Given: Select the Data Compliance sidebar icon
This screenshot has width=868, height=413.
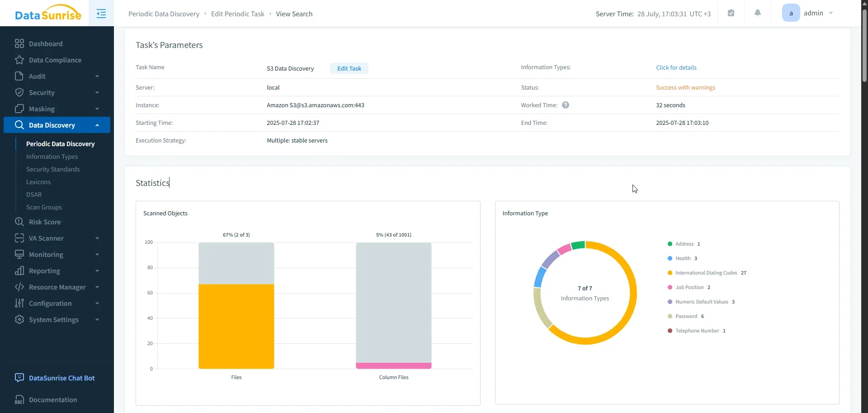Looking at the screenshot, I should [x=19, y=60].
